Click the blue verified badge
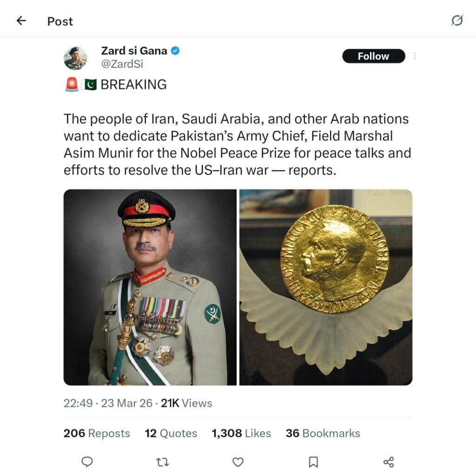Screen dimensions: 476x476 click(x=175, y=51)
